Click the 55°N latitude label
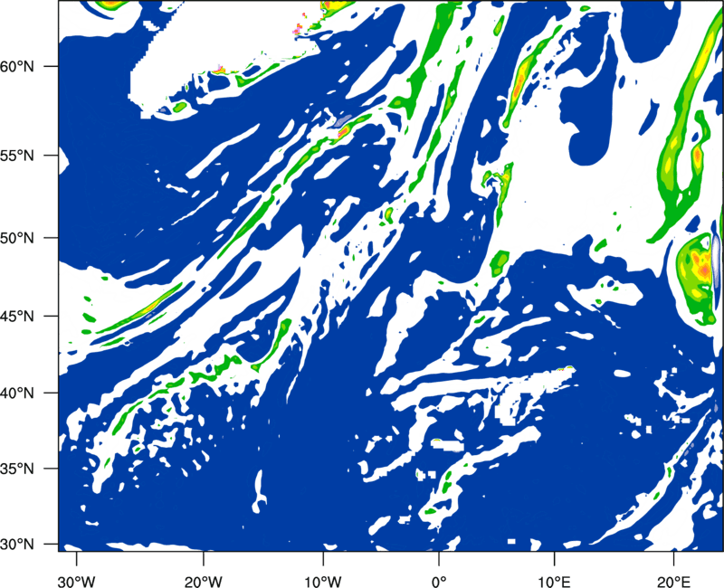The width and height of the screenshot is (724, 588). click(x=17, y=155)
